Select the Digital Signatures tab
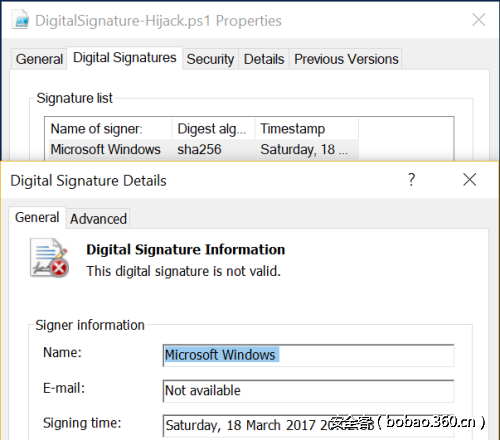 [125, 58]
